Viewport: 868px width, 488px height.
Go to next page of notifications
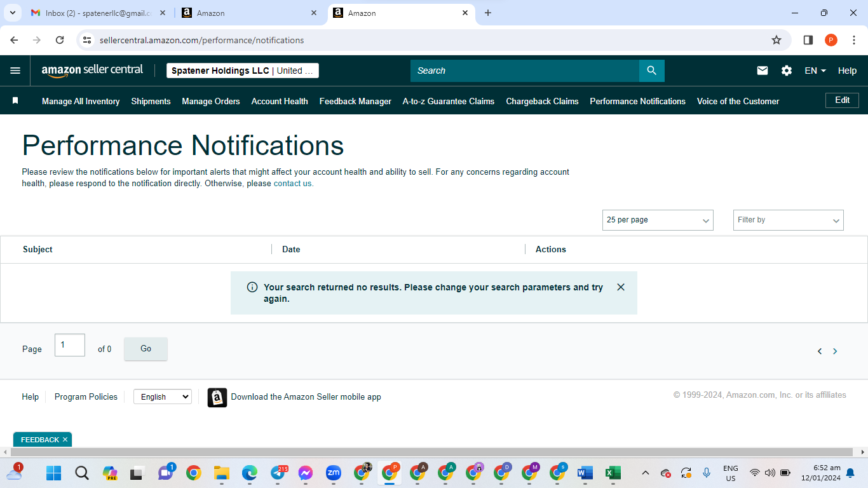coord(835,351)
